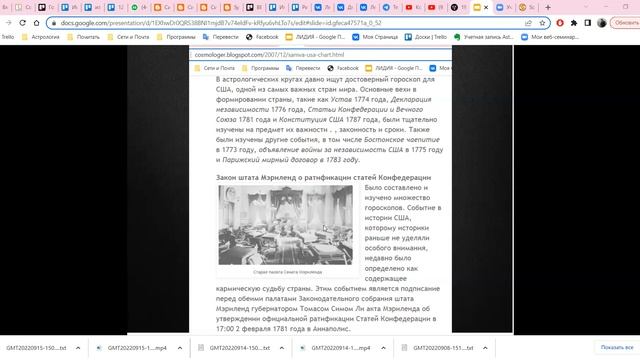Open a new tab with the plus icon
The image size is (640, 360).
tap(548, 7)
